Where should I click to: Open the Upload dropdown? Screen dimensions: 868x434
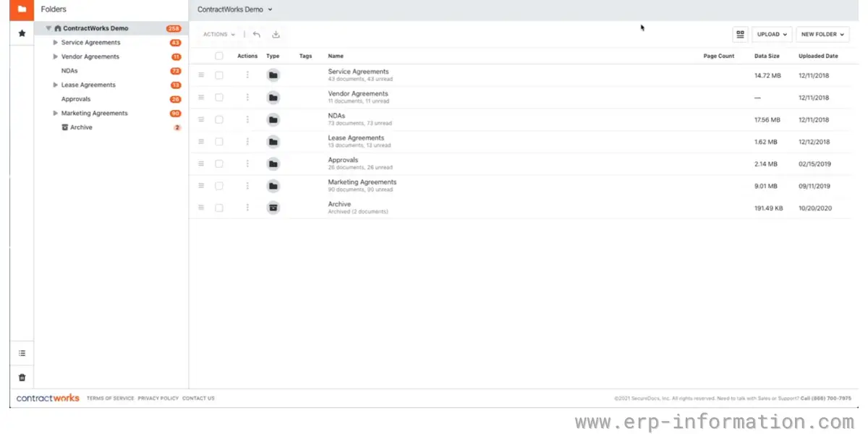[773, 34]
